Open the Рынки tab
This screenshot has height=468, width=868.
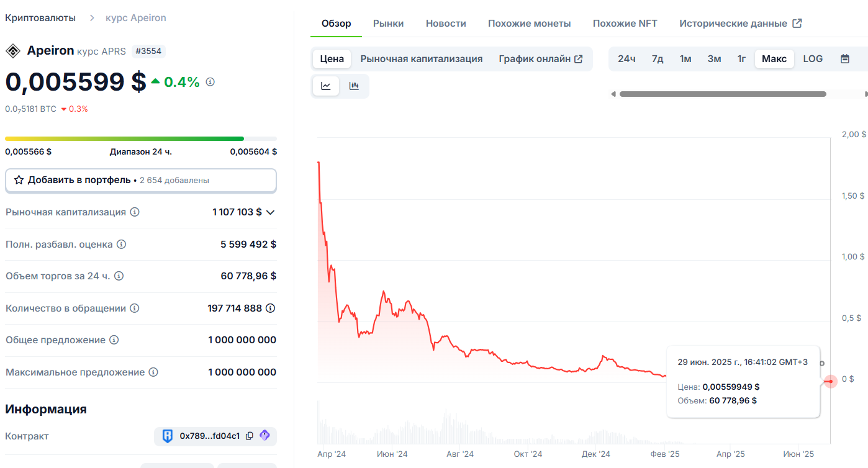coord(389,24)
